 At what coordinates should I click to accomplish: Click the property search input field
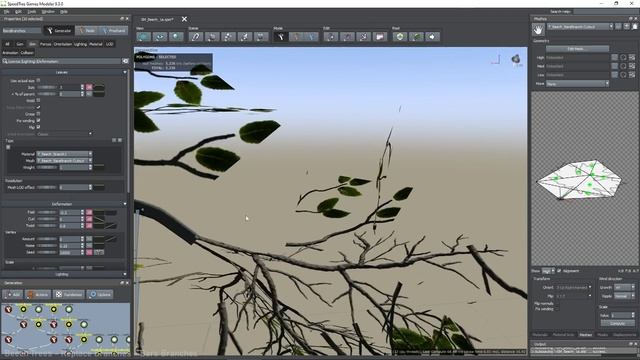(61, 61)
